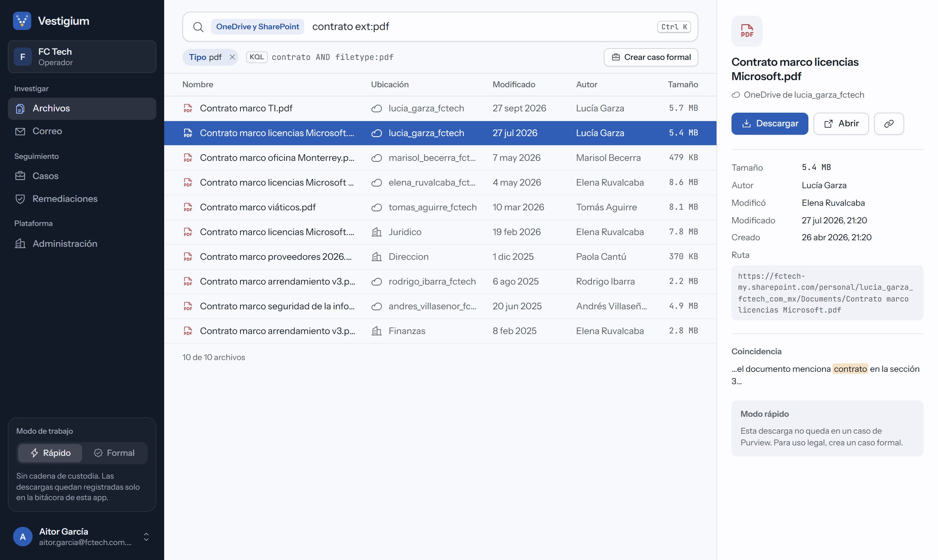Remove the Tipo pdf filter chip

pyautogui.click(x=232, y=57)
